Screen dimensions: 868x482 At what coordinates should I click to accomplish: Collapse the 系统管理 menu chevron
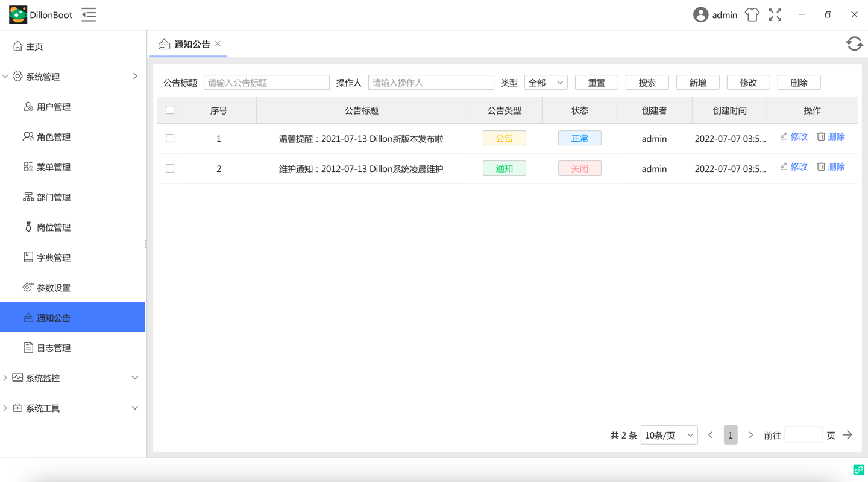(135, 77)
